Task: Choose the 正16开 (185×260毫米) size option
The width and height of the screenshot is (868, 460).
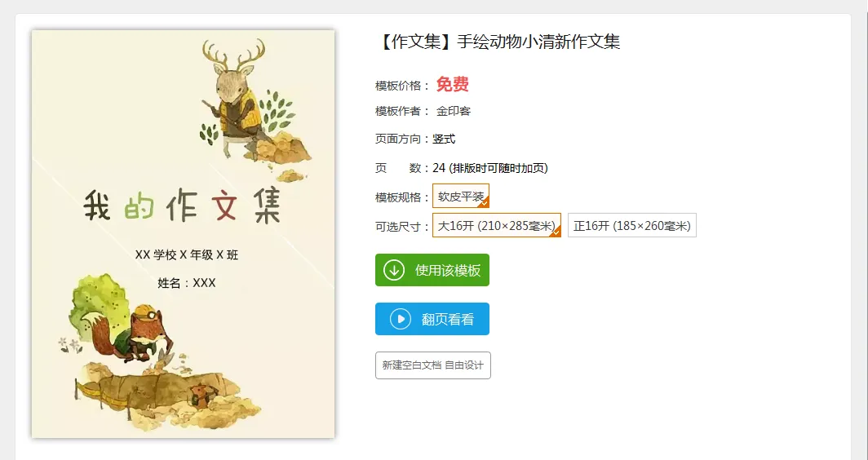Action: click(631, 225)
